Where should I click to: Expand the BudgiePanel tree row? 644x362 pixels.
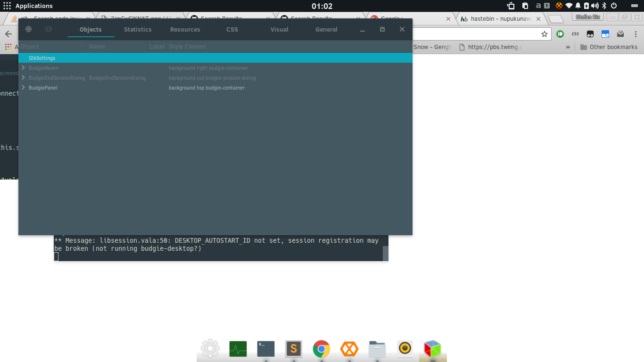coord(23,88)
